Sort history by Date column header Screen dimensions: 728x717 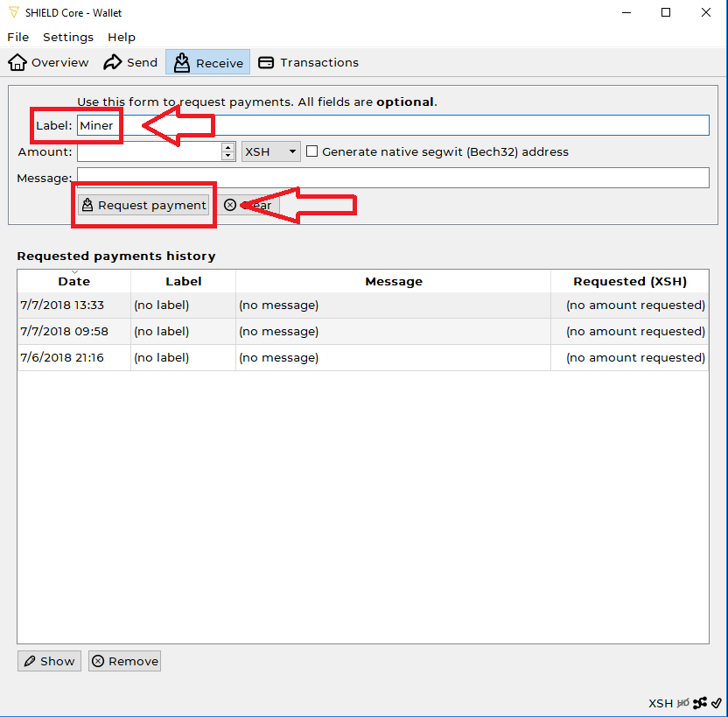(x=74, y=281)
